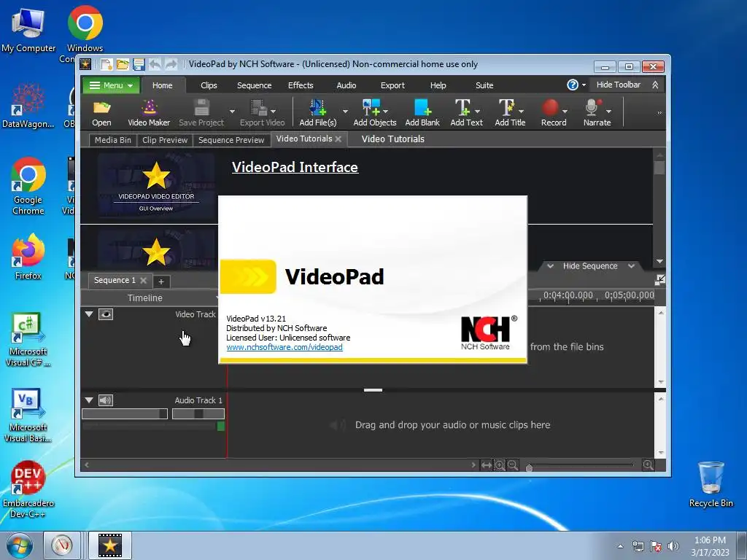Click the redo arrow in title bar
Screen dimensions: 747x560
click(x=171, y=64)
